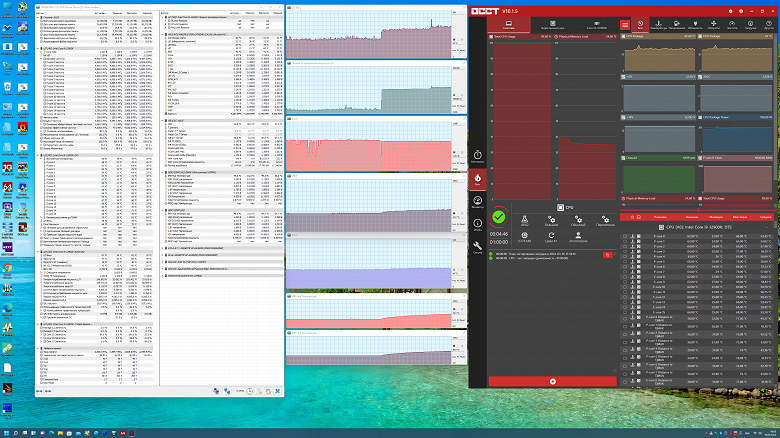Select the Fans monitoring category tab
Screen dimensions: 780x438
[713, 25]
